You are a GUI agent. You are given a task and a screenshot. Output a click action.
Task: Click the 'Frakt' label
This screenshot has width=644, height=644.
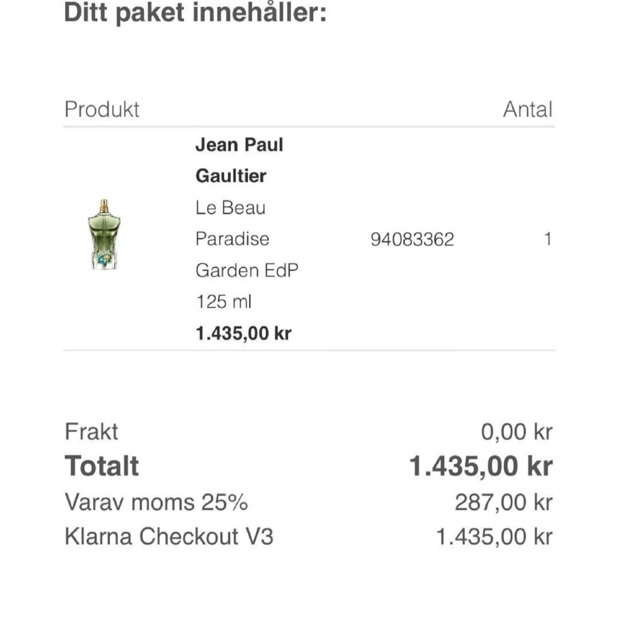pyautogui.click(x=92, y=432)
